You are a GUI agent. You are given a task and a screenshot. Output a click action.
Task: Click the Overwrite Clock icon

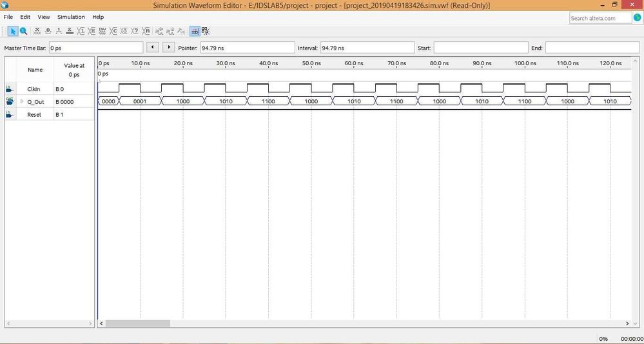(x=124, y=31)
